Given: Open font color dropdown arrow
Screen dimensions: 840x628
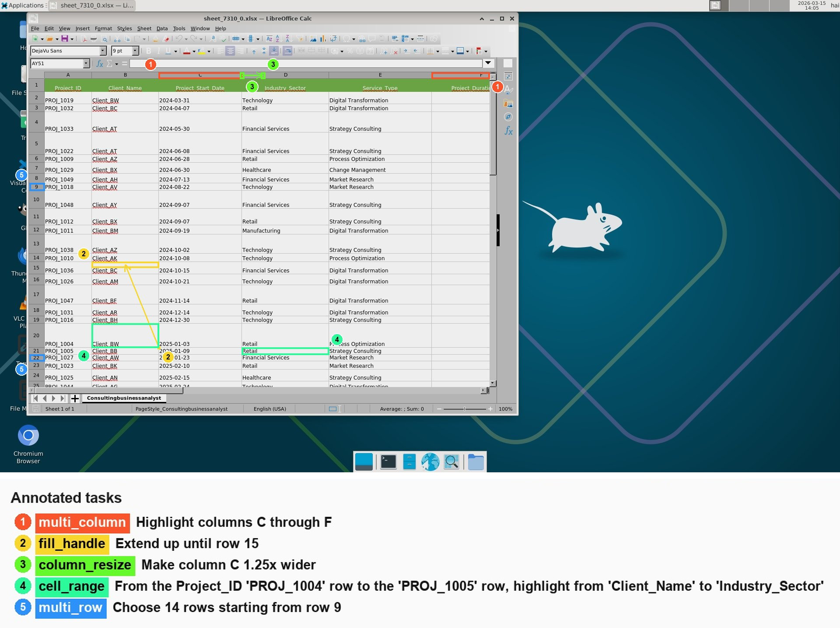Looking at the screenshot, I should click(194, 52).
